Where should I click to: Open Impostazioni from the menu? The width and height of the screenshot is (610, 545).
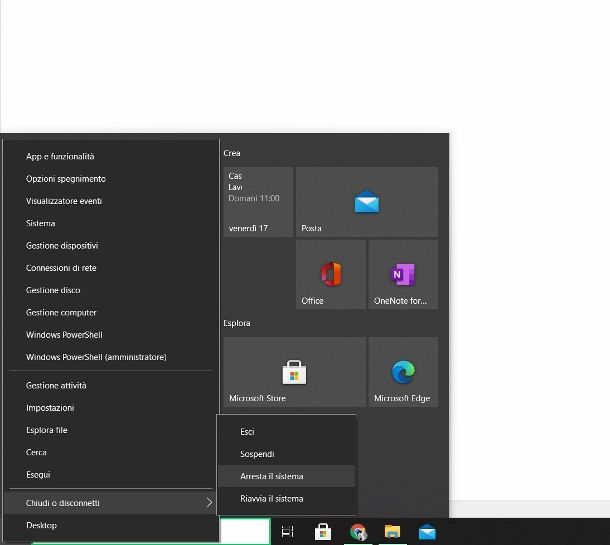point(111,408)
